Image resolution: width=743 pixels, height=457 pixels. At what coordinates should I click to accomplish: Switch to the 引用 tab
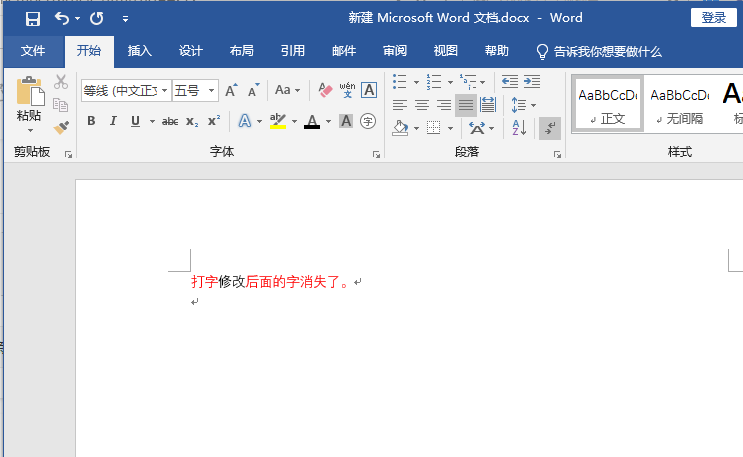click(x=292, y=51)
